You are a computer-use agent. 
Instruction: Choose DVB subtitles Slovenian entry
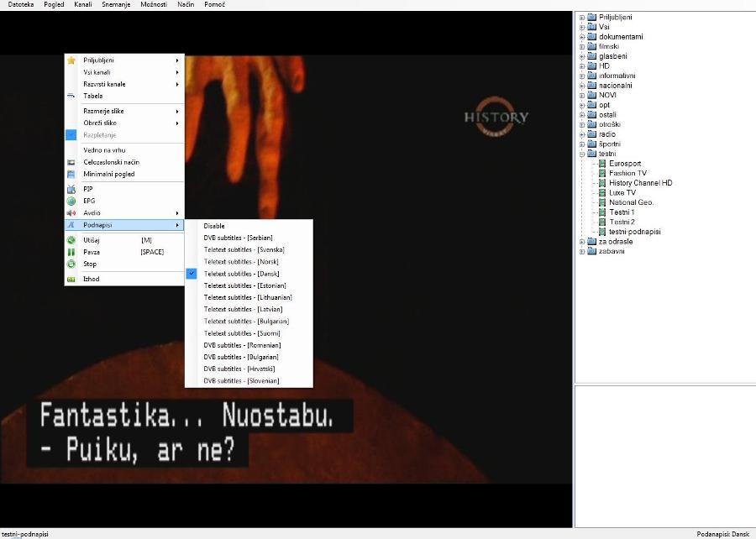tap(241, 381)
